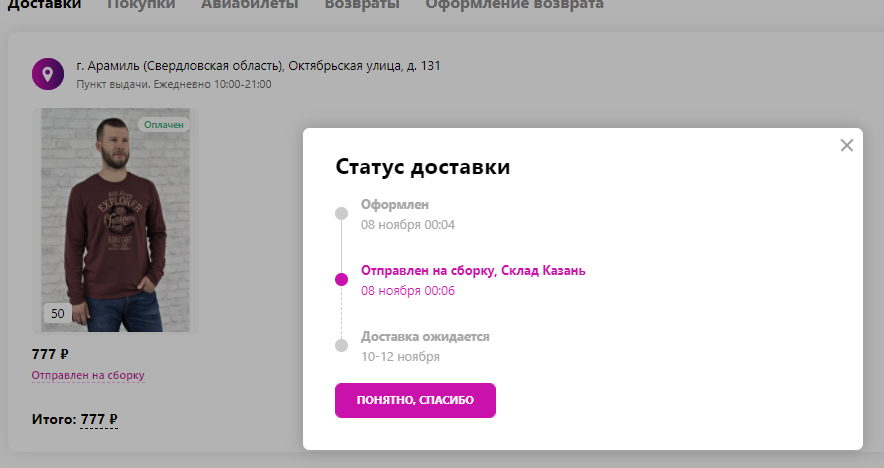Click the total 777 ₽ link

(x=99, y=420)
